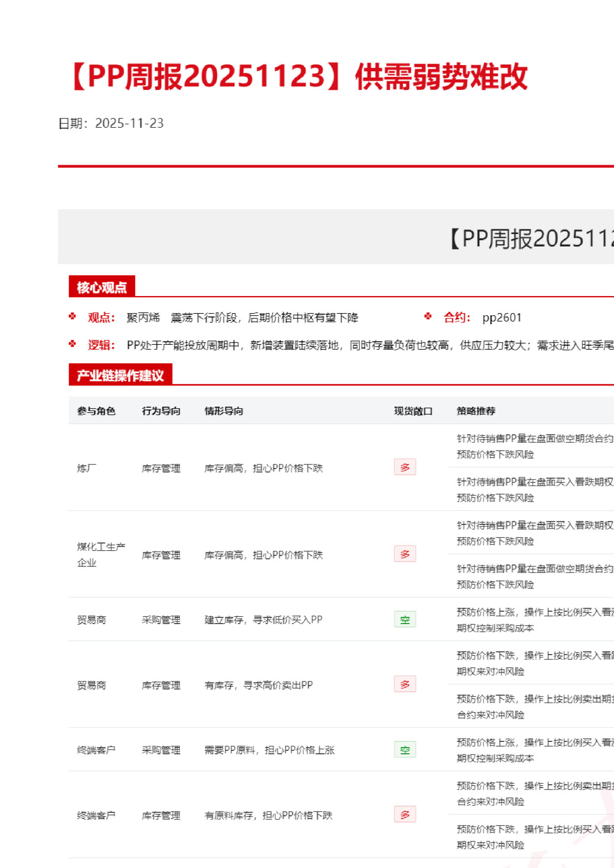
Task: Click the 行为导向 column header
Action: coord(161,411)
